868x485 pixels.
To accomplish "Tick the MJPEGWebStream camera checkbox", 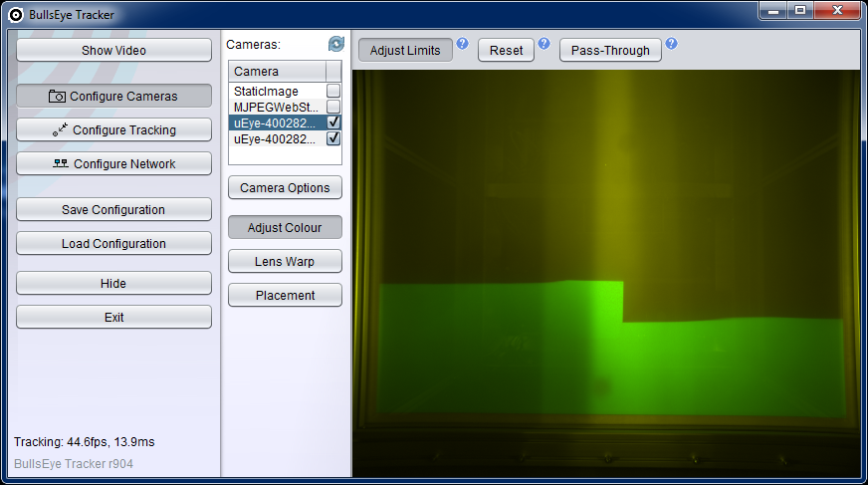I will coord(333,107).
